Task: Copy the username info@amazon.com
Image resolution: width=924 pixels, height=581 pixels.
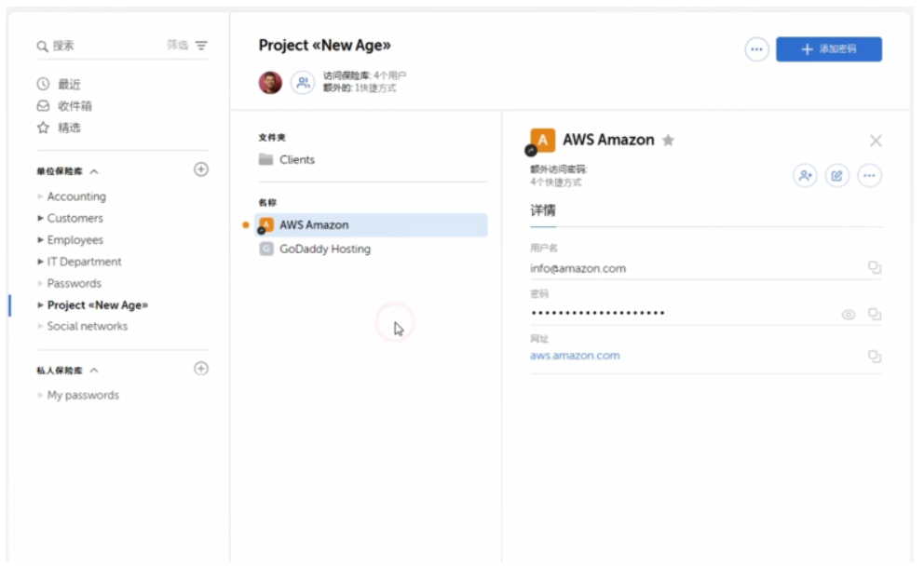Action: pos(875,268)
